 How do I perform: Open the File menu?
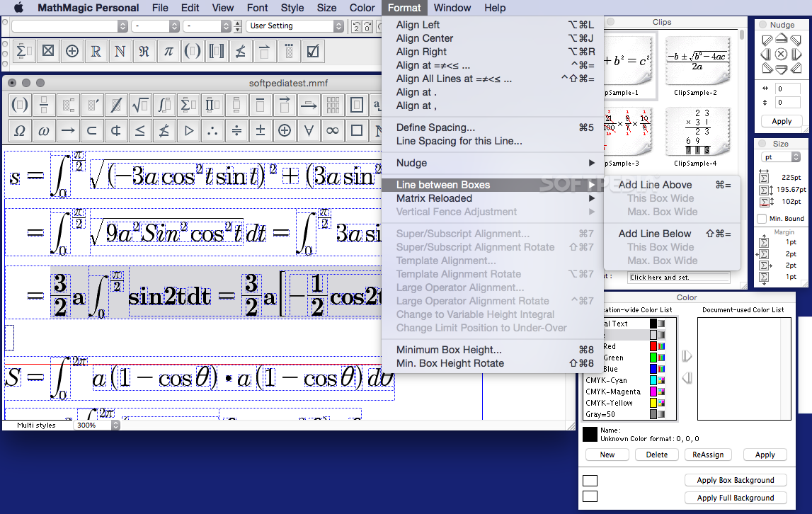pos(160,8)
